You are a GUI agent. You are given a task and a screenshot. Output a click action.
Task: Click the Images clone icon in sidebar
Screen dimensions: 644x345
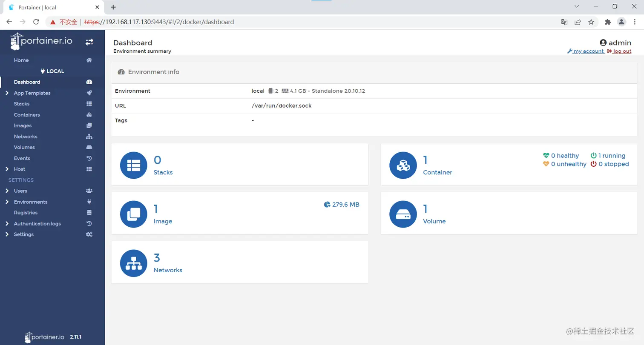click(89, 125)
